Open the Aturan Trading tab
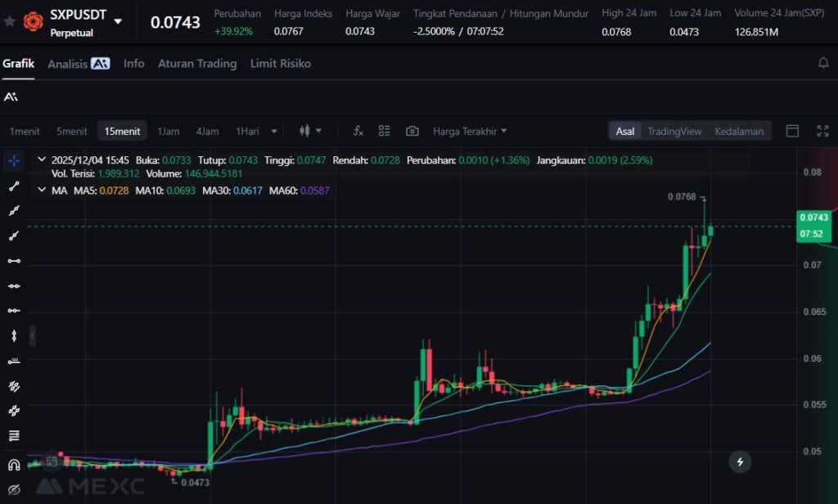 (197, 63)
